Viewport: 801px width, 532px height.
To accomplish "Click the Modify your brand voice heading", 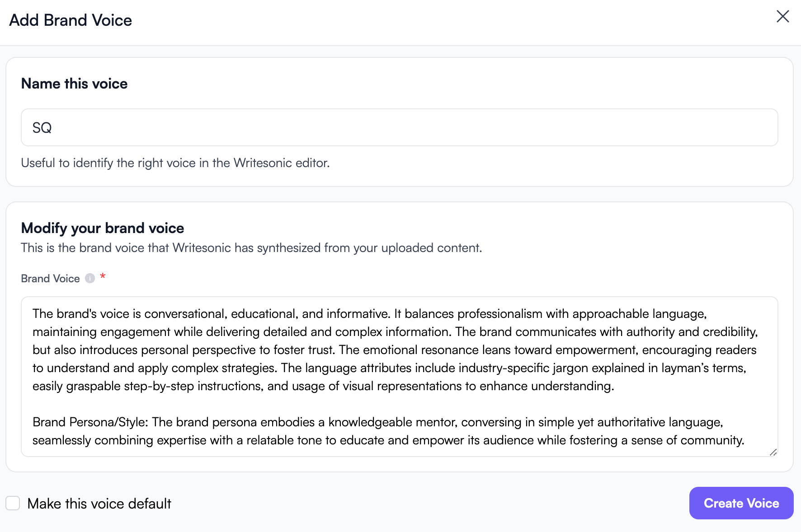I will pos(102,228).
